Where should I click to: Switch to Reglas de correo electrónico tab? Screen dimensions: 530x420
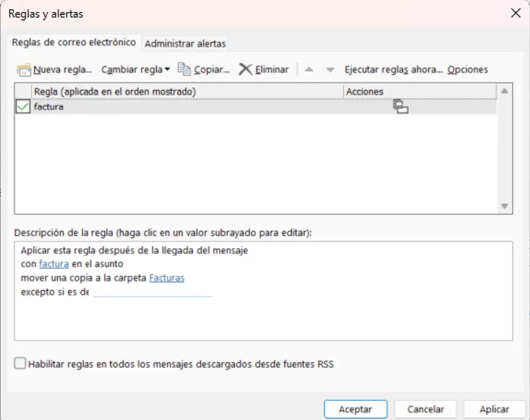pyautogui.click(x=74, y=42)
